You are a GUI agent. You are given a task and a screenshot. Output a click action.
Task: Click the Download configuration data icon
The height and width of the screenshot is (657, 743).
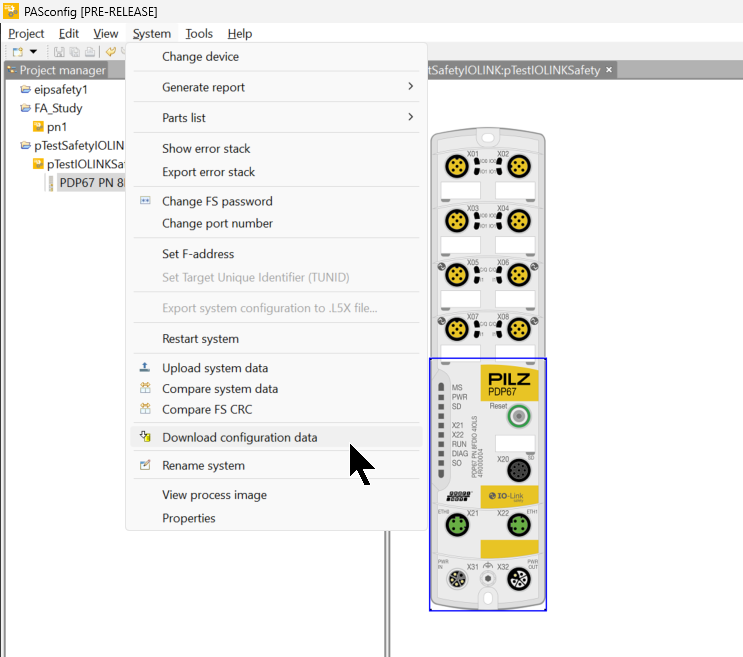click(x=145, y=437)
